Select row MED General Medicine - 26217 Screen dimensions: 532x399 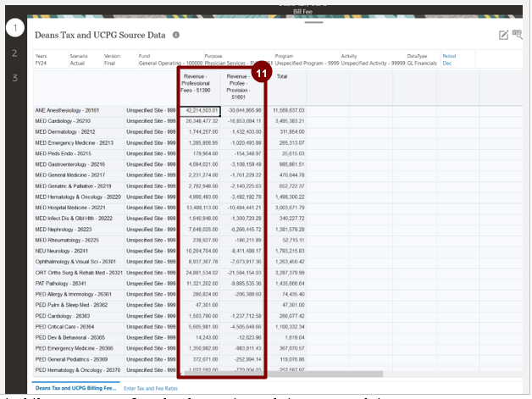click(x=70, y=175)
